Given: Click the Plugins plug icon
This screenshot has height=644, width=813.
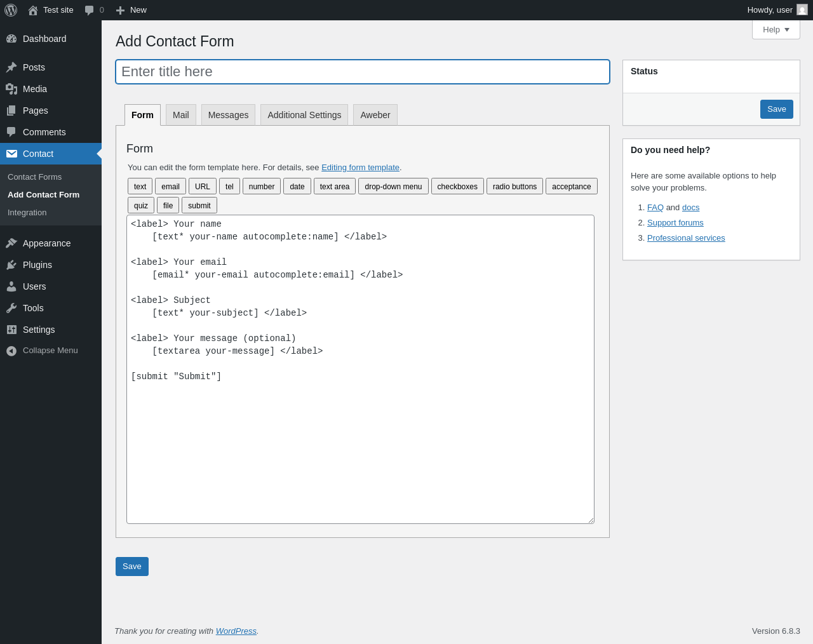Looking at the screenshot, I should pos(11,265).
